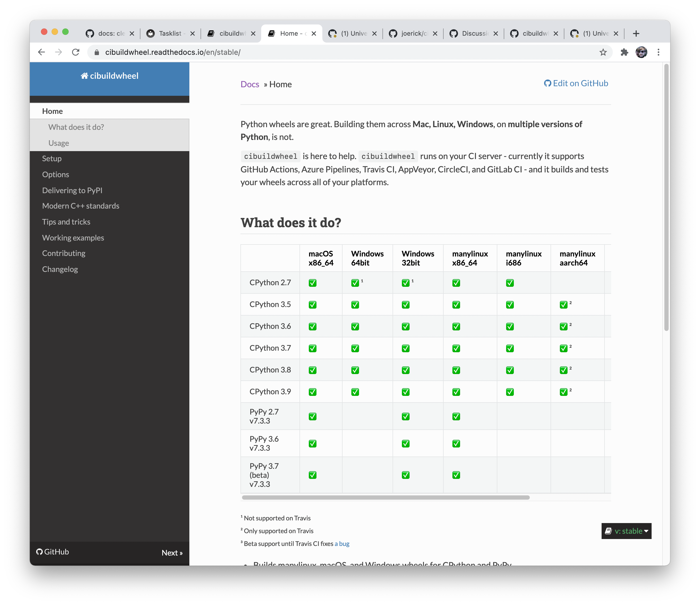Bookmark page with the star icon
The width and height of the screenshot is (700, 605).
click(603, 52)
